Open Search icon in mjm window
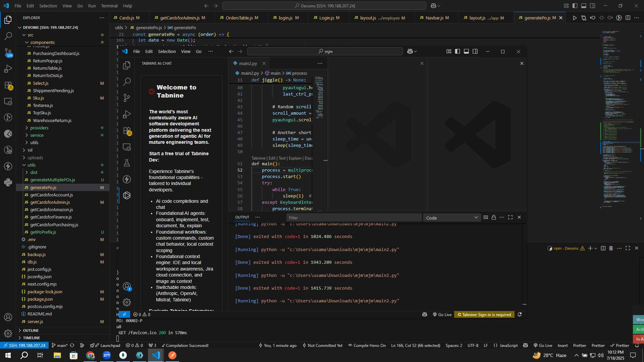644x362 pixels. [127, 81]
